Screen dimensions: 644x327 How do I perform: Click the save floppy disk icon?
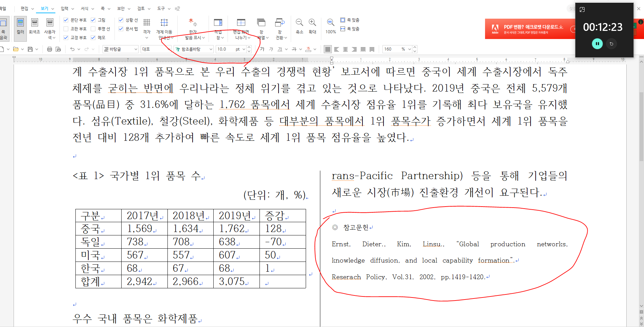tap(30, 49)
